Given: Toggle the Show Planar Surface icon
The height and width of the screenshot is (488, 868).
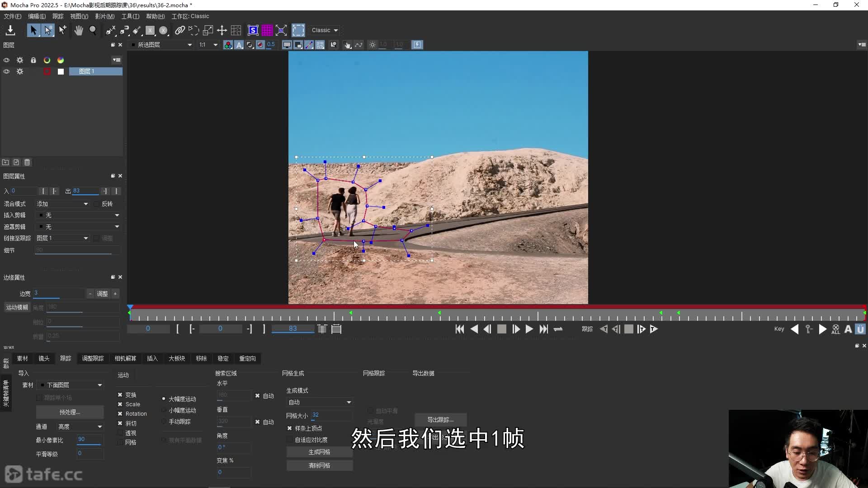Looking at the screenshot, I should click(x=253, y=30).
